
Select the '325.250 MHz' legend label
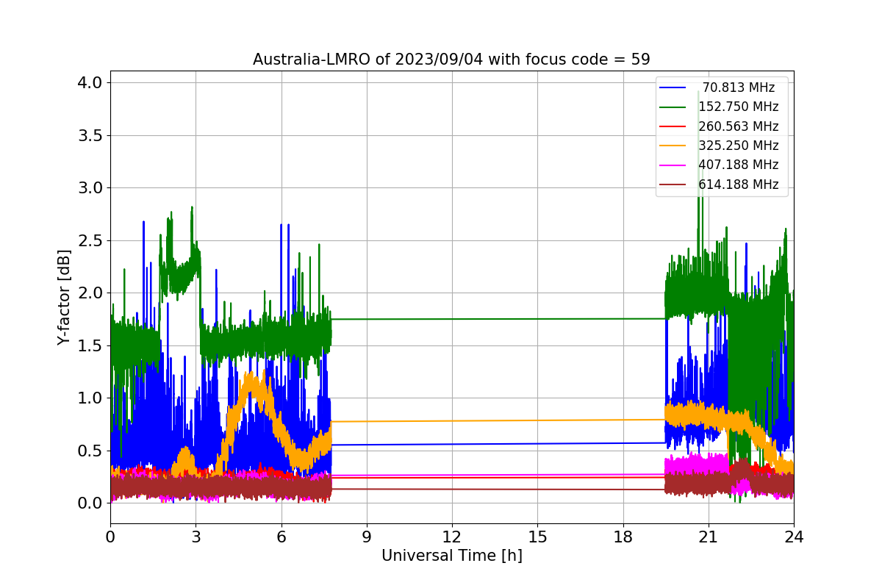(x=739, y=146)
